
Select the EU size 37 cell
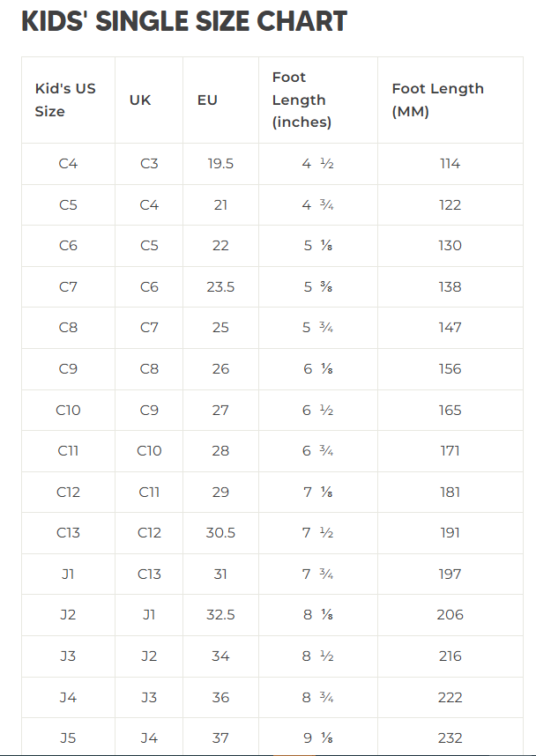coord(220,738)
